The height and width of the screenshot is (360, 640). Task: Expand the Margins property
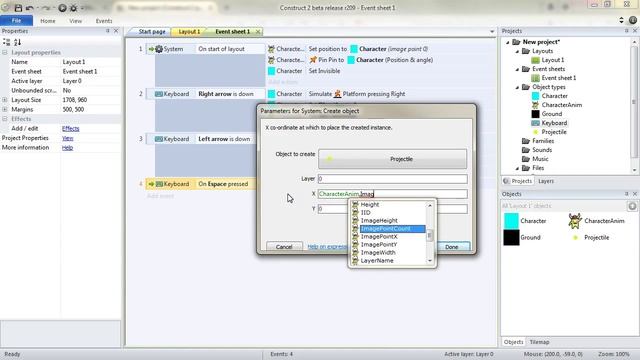5,109
